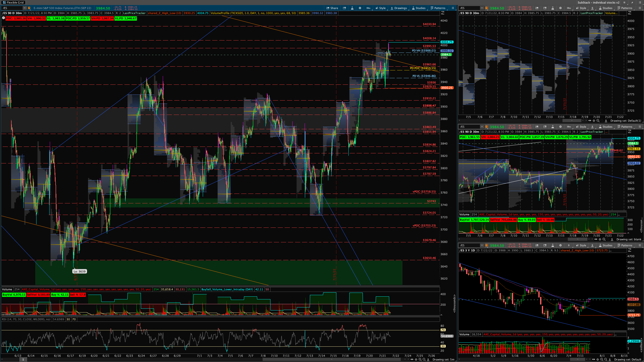Toggle the info indicator beside POC label
The height and width of the screenshot is (362, 644).
coord(3,18)
